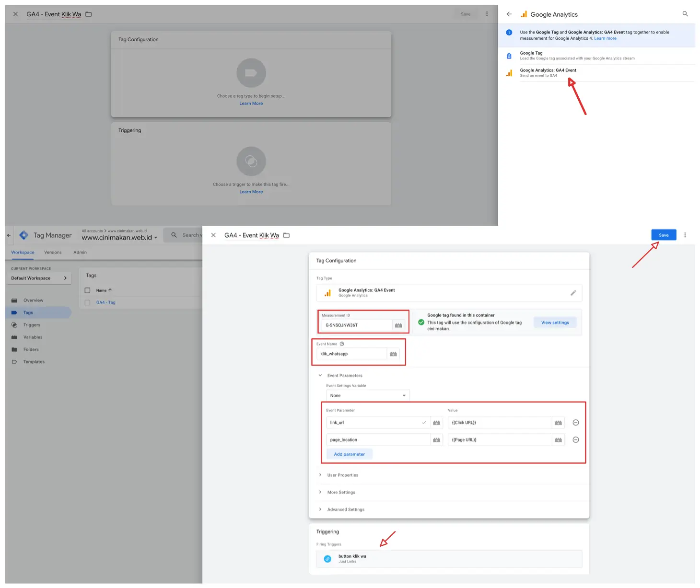Go back from the Google Analytics tag-type panel
Viewport: 700px width, 588px height.
click(x=509, y=14)
